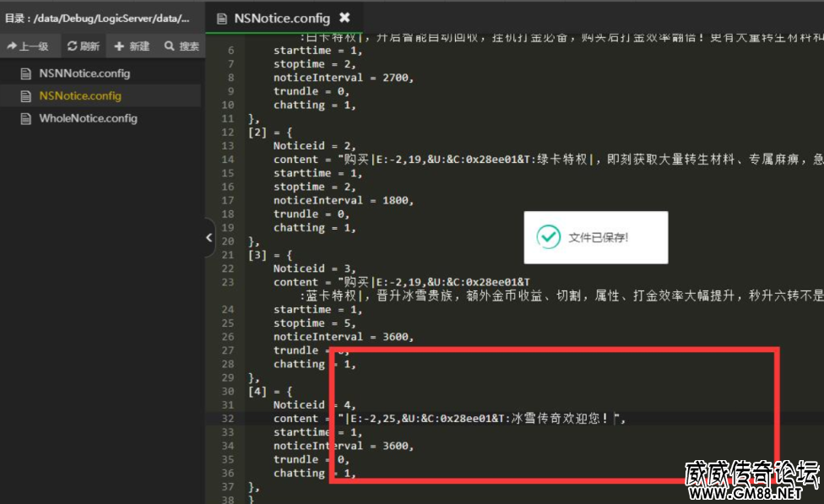
Task: Click the document icon on the NSNotice.config tab
Action: point(222,19)
